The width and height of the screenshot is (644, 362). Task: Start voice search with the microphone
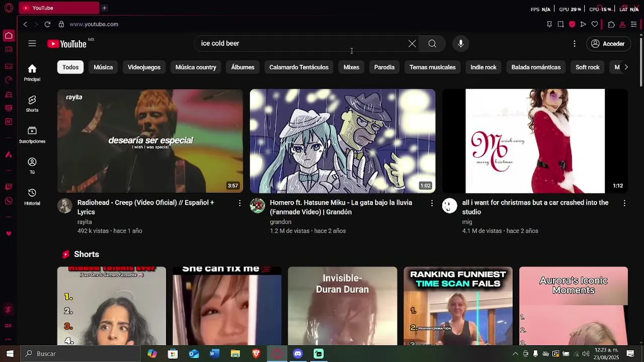[x=460, y=44]
